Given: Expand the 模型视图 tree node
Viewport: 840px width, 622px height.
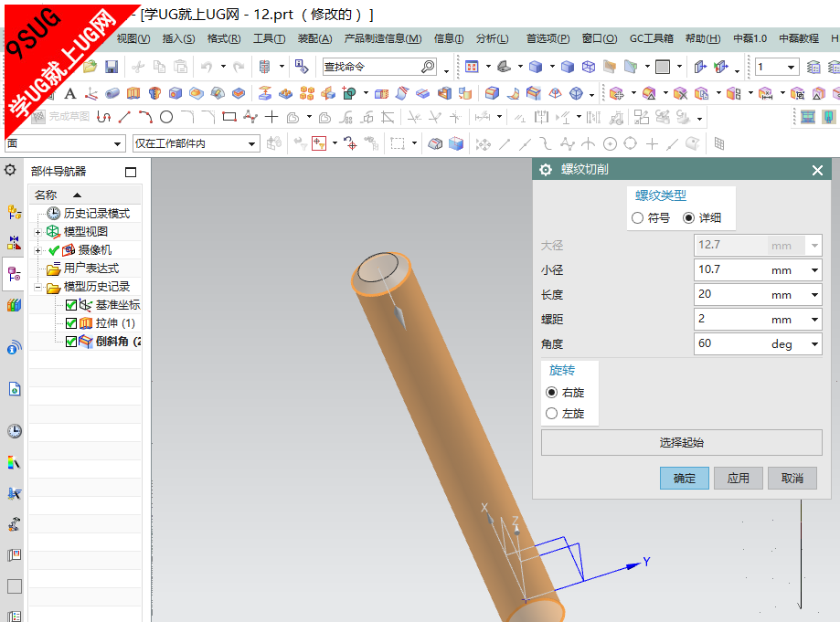Looking at the screenshot, I should point(37,232).
